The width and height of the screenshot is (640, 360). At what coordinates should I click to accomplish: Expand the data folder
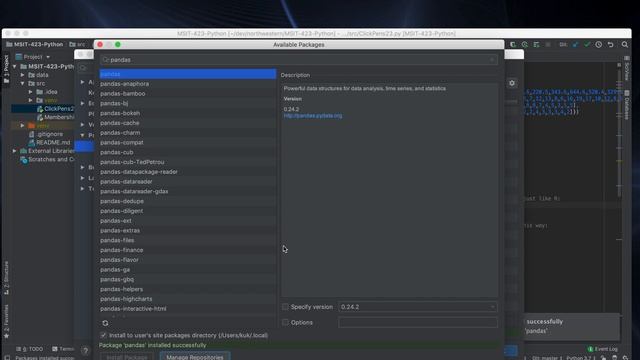pos(22,75)
